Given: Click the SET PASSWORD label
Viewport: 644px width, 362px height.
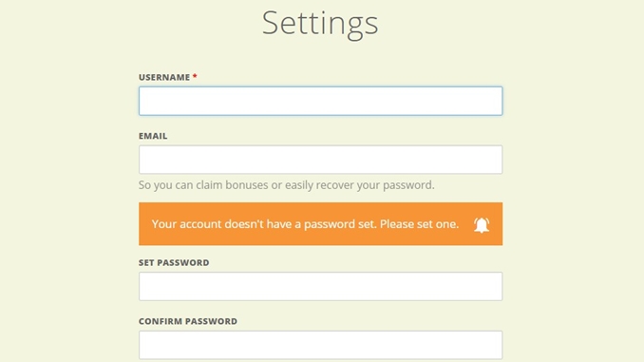Looking at the screenshot, I should click(x=174, y=262).
